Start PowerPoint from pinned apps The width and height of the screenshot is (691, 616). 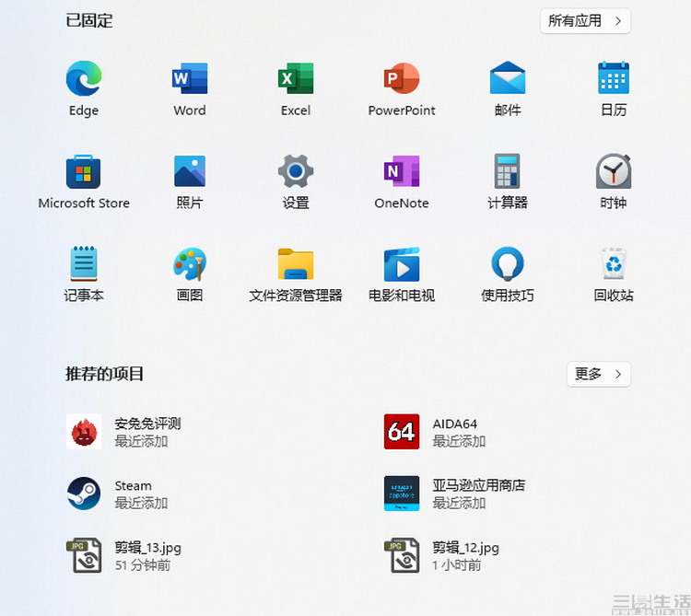pyautogui.click(x=402, y=78)
